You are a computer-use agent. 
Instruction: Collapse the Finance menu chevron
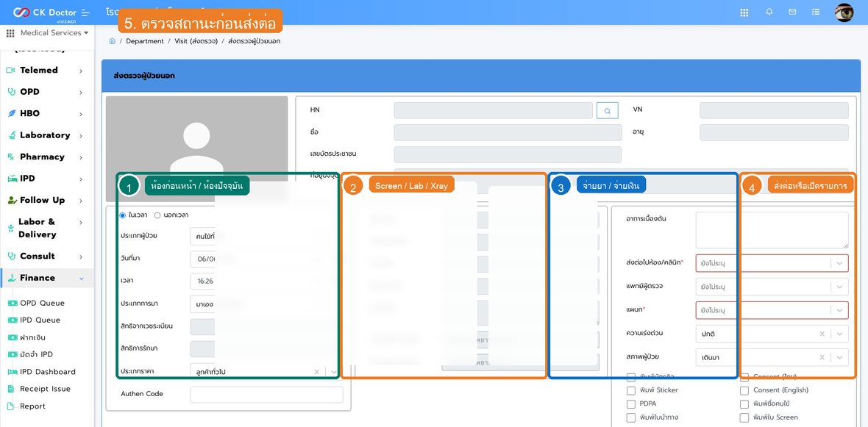(x=82, y=279)
